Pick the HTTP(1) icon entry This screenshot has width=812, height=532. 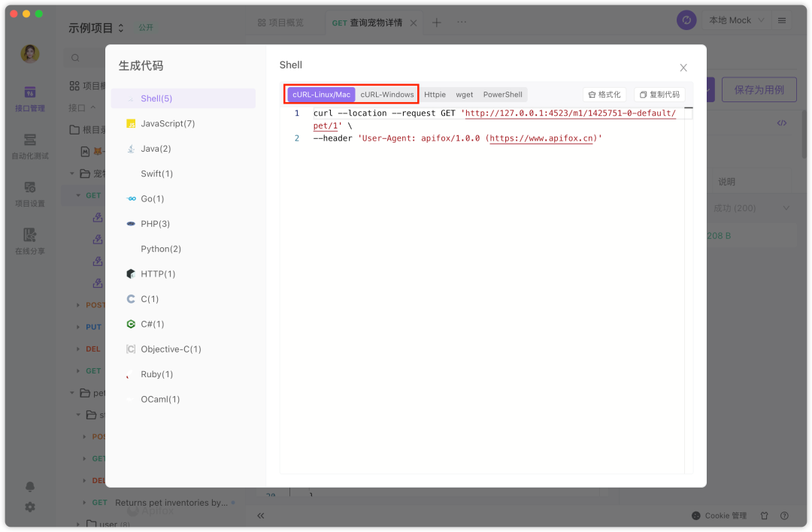pyautogui.click(x=131, y=274)
